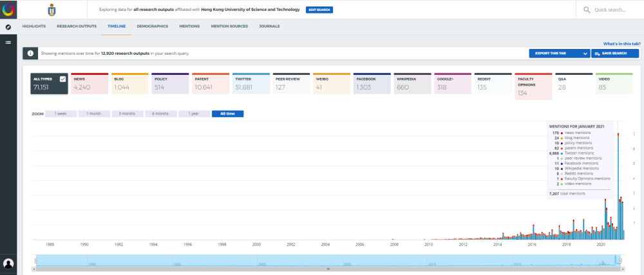This screenshot has height=275, width=644.
Task: Click the university crest logo
Action: (52, 10)
